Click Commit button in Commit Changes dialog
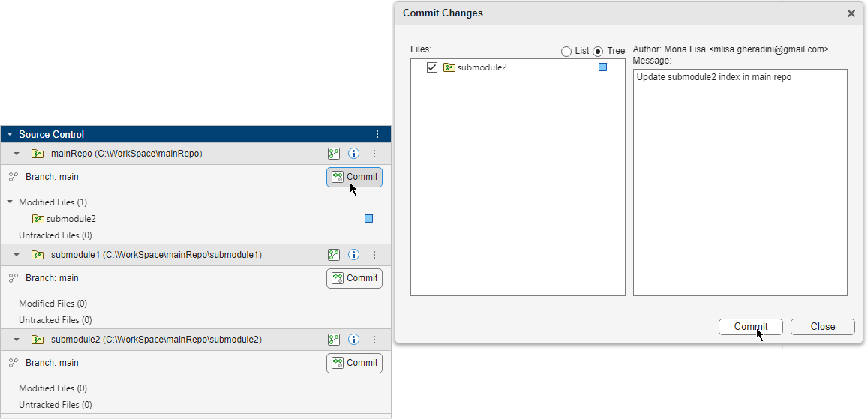This screenshot has width=868, height=419. coord(750,327)
